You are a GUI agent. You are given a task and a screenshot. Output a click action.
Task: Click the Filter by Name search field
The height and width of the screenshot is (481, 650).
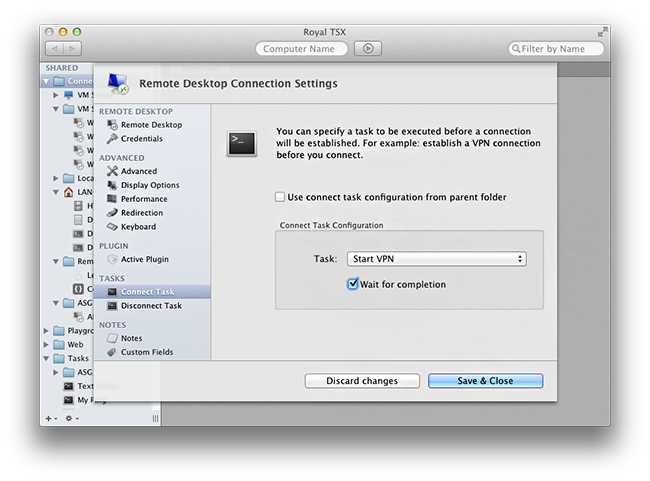(556, 49)
